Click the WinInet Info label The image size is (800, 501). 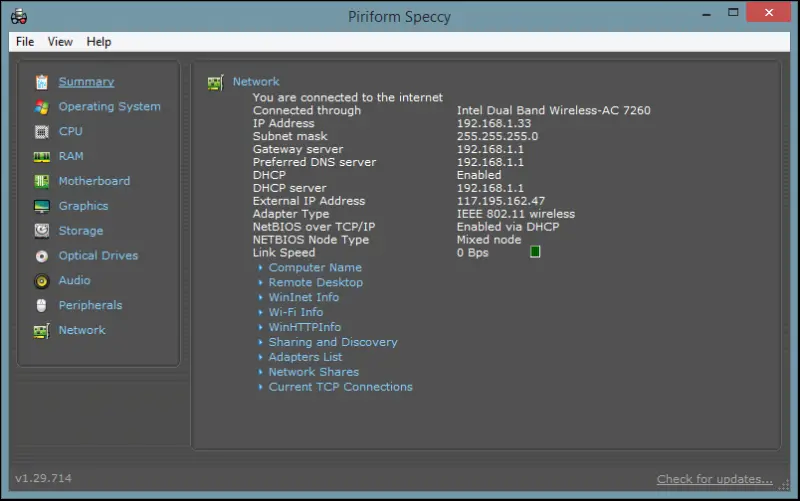(x=304, y=297)
